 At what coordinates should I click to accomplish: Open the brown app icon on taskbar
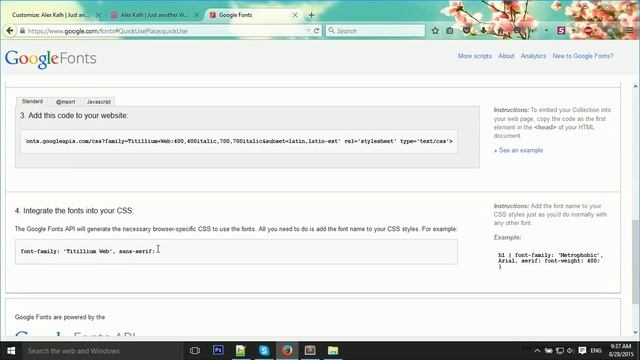310,350
